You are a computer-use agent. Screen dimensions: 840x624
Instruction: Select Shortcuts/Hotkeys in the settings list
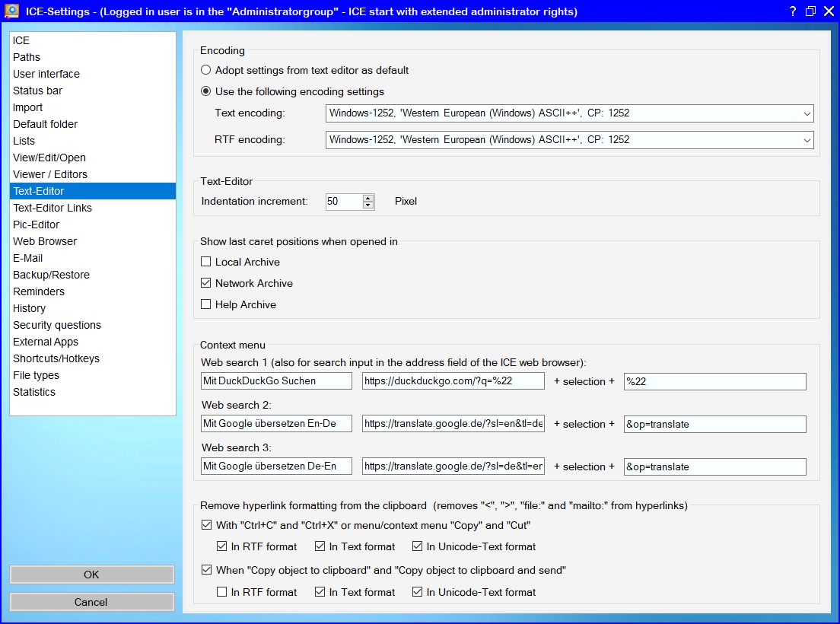click(56, 358)
